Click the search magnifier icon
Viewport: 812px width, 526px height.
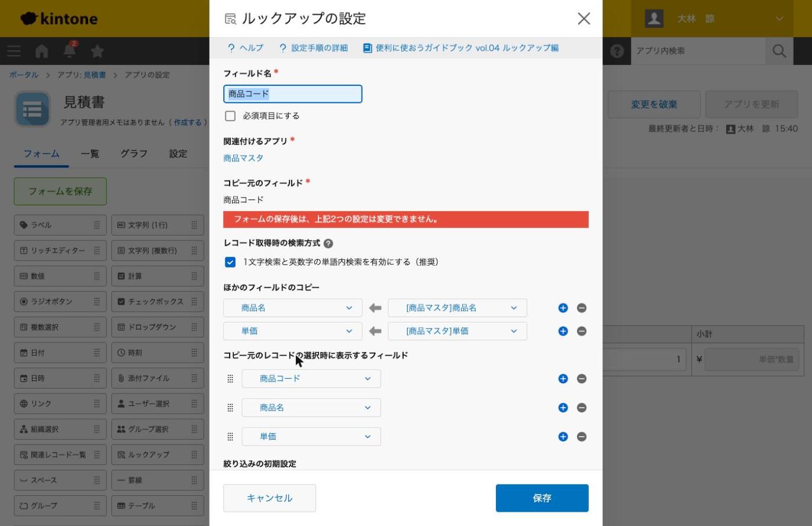[779, 51]
